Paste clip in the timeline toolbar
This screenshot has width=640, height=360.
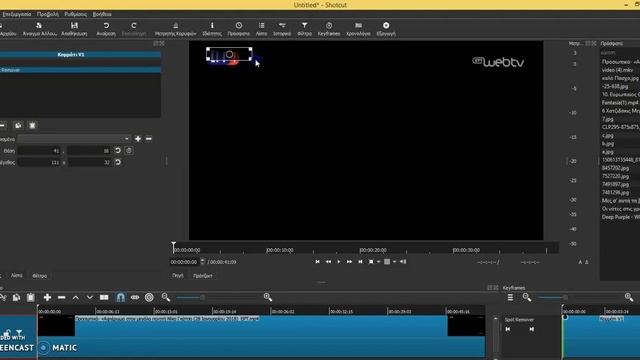pos(31,298)
